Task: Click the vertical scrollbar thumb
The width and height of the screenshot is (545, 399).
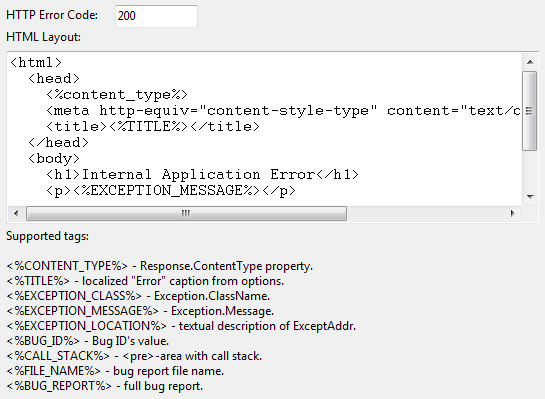Action: 530,111
